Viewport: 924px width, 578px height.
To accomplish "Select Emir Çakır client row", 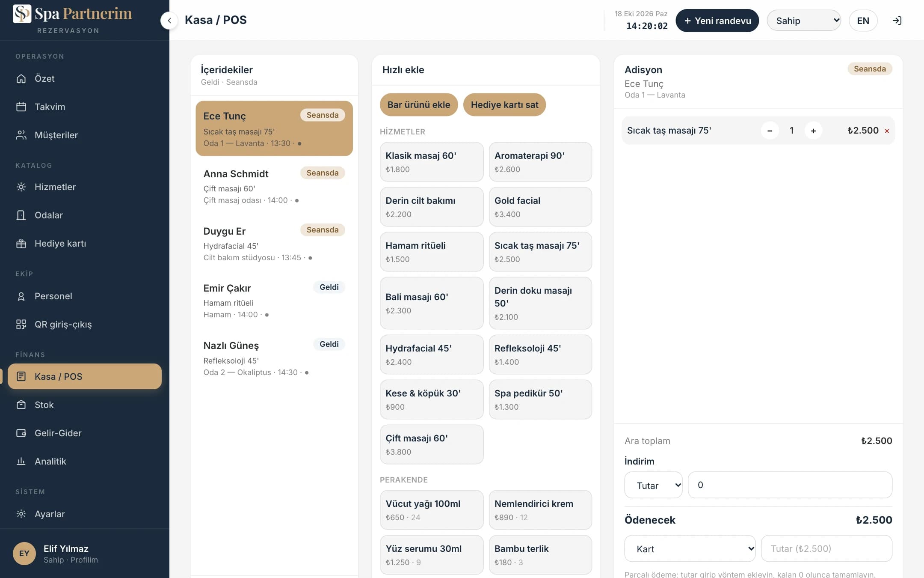I will pyautogui.click(x=274, y=300).
